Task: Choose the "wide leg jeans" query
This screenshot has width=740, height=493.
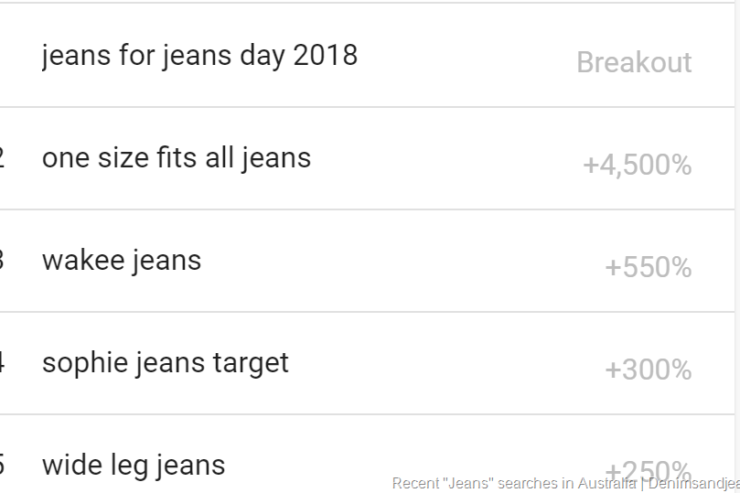Action: pos(133,464)
